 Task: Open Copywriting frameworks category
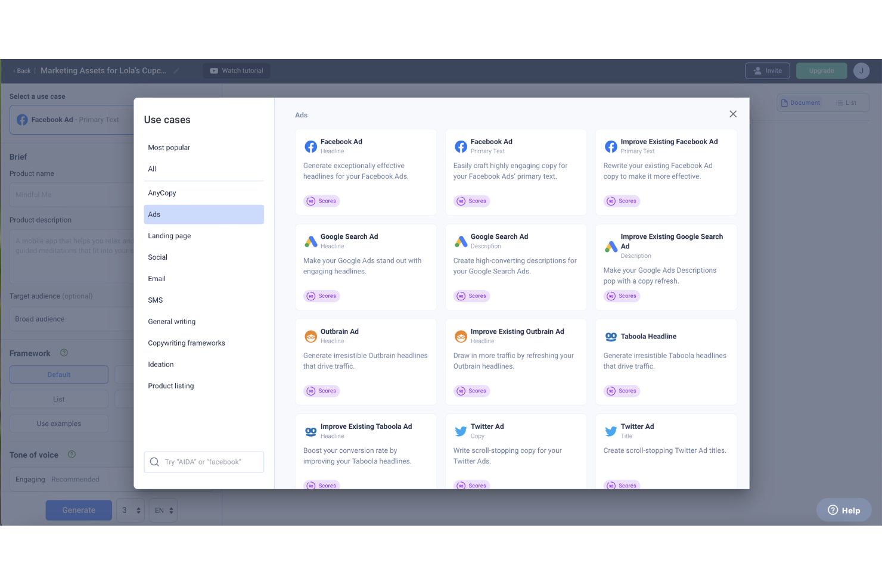(204, 343)
